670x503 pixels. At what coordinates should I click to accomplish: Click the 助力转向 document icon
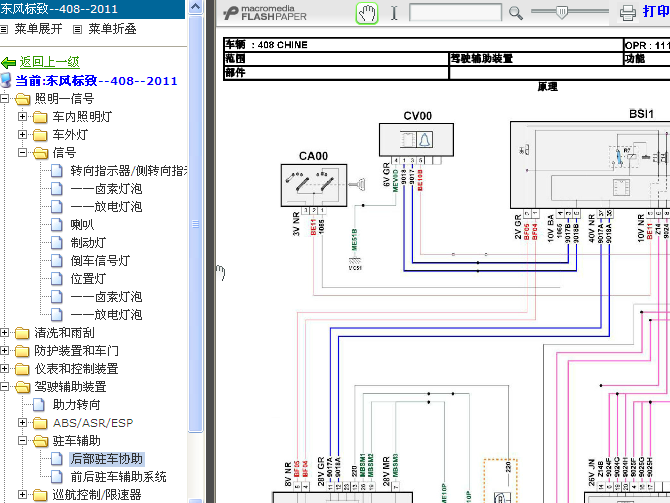[39, 405]
